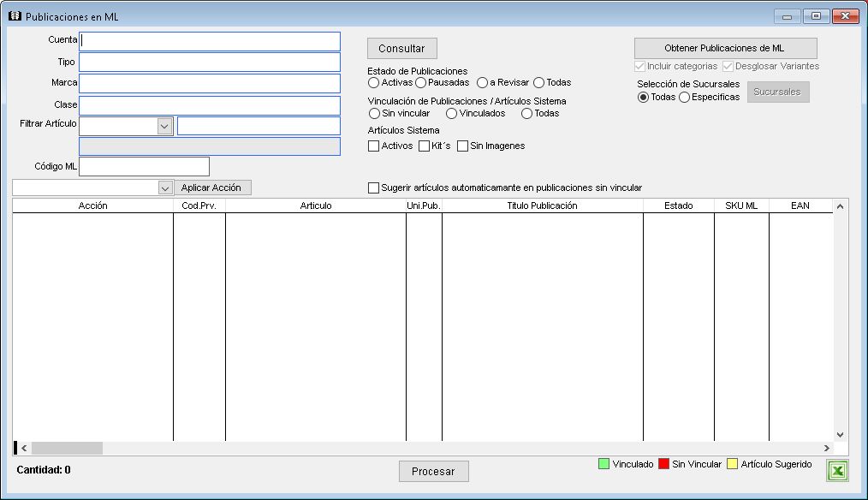Click the Título Publicación column header
Screen dimensions: 868x500
(542, 205)
